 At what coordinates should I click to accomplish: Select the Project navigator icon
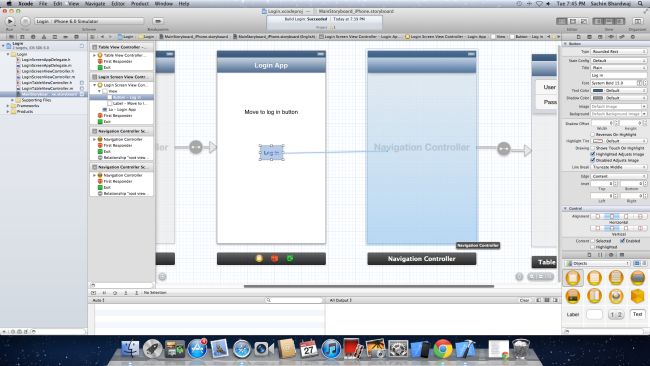[12, 37]
